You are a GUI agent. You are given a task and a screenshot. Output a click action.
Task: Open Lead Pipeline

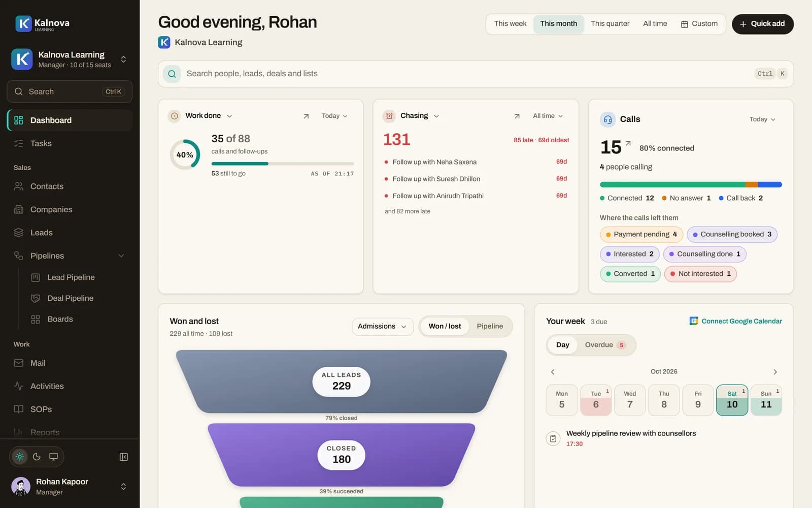pyautogui.click(x=71, y=277)
